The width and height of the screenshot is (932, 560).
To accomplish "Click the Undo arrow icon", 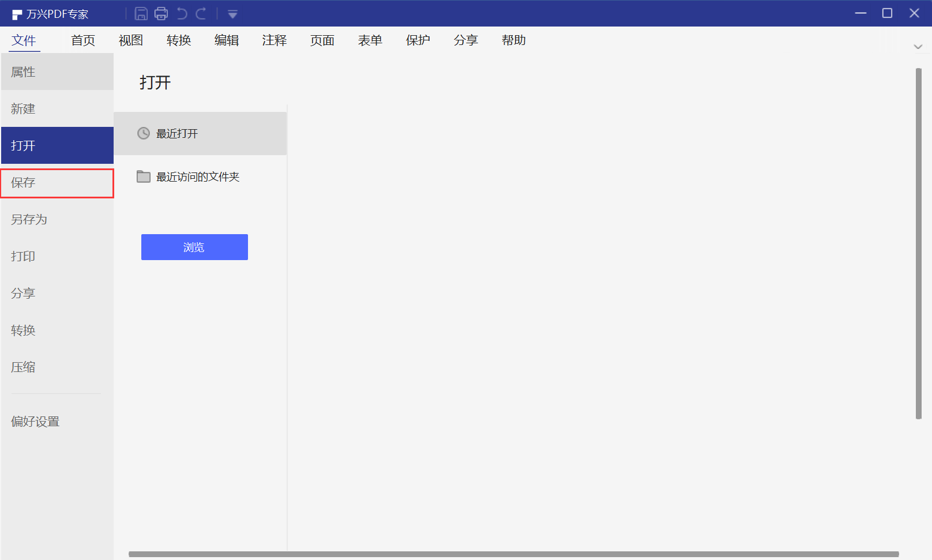I will pos(182,13).
